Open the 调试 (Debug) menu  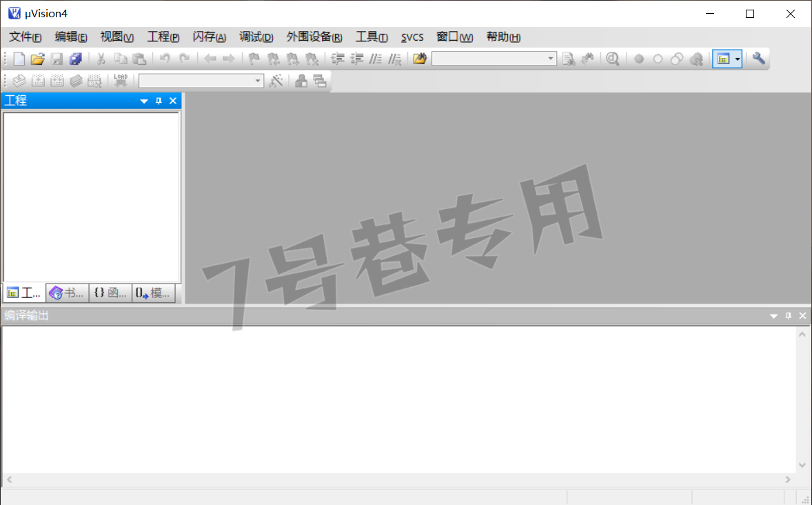click(x=256, y=37)
